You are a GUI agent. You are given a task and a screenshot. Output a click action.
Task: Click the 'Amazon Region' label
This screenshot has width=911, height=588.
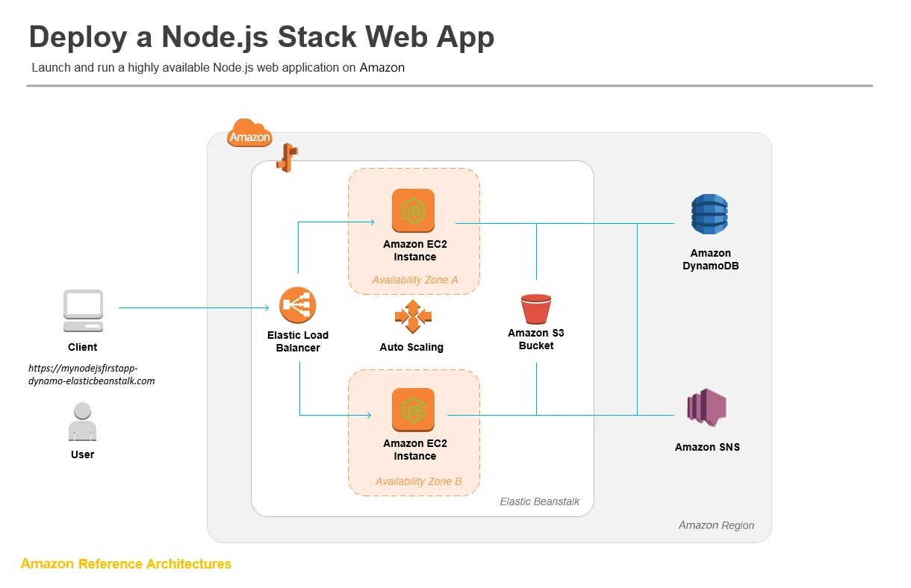pos(716,525)
